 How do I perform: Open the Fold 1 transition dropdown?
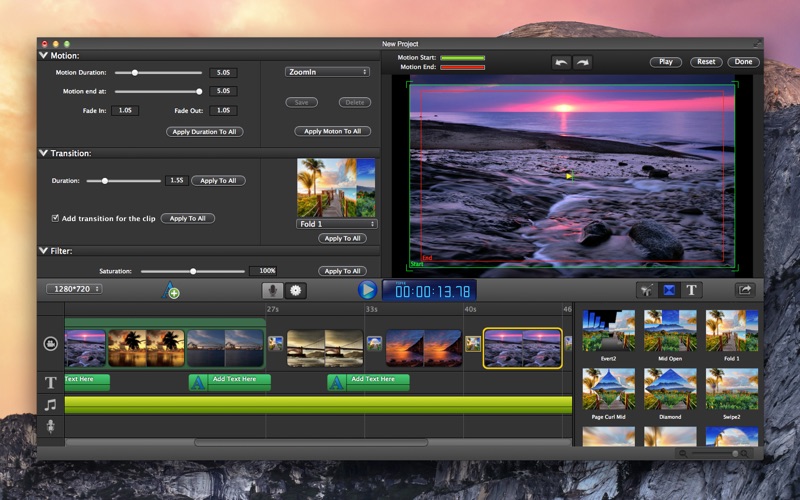pos(337,224)
